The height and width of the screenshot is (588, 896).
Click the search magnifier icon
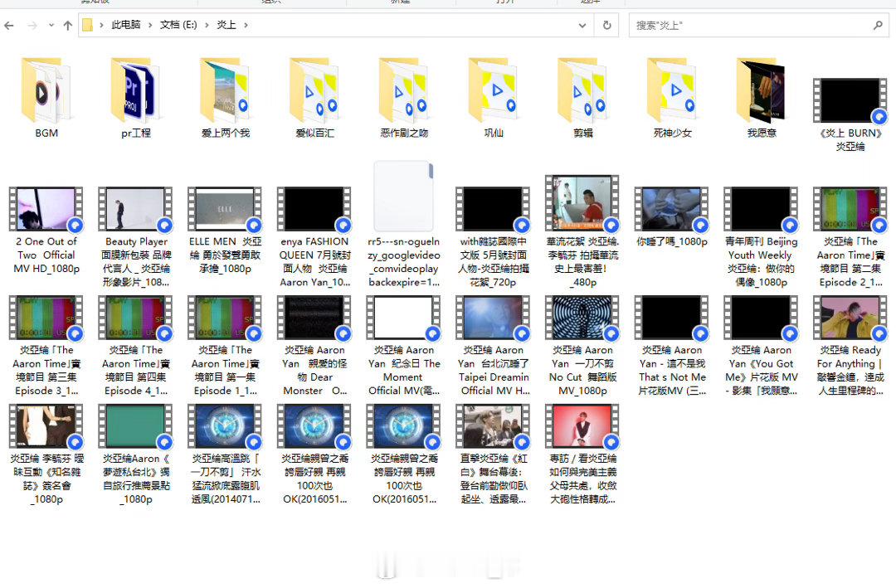[x=878, y=25]
